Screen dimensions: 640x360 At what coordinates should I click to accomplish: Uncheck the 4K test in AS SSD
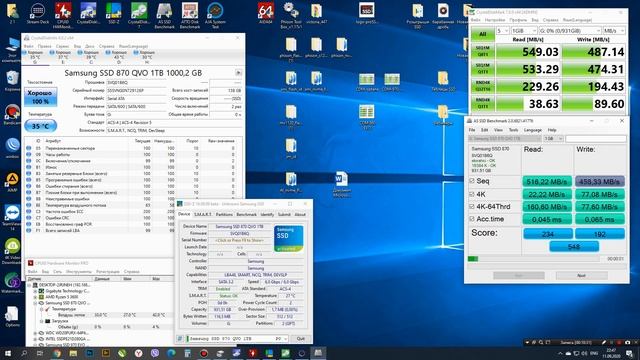coord(472,194)
